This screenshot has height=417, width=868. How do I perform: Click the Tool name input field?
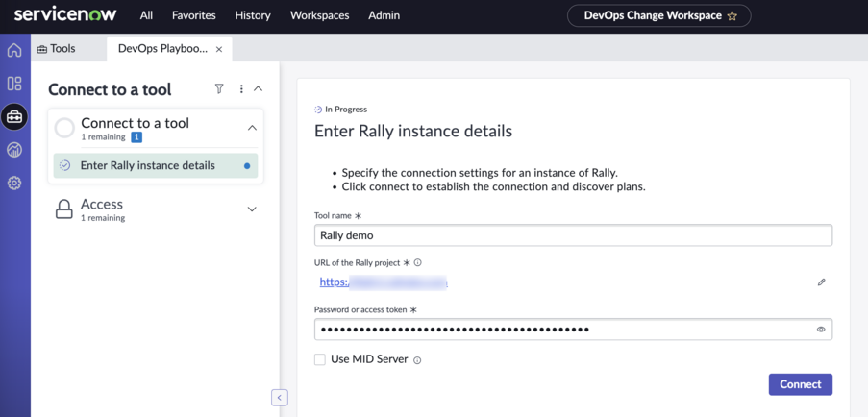573,235
